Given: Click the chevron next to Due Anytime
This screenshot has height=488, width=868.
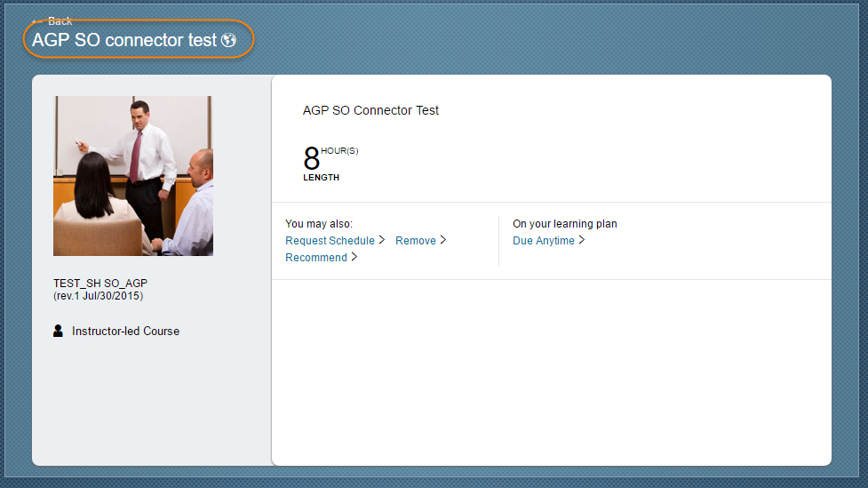Looking at the screenshot, I should tap(581, 240).
